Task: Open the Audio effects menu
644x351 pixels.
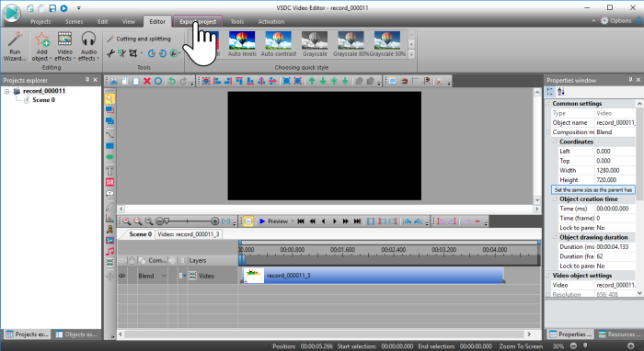Action: (88, 46)
